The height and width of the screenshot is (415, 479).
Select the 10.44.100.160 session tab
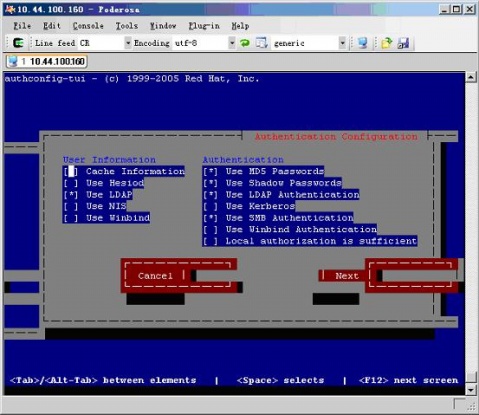click(x=46, y=61)
